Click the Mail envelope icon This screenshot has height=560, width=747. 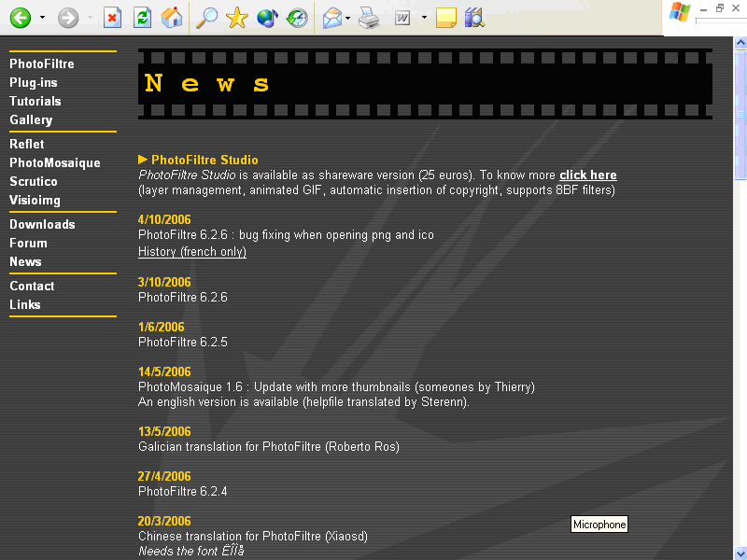click(x=332, y=18)
